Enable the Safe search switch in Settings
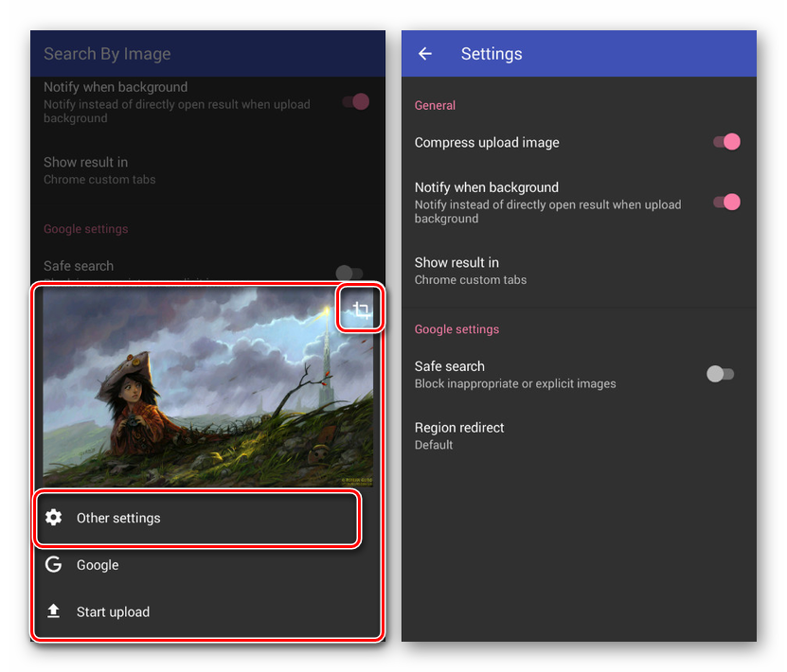This screenshot has width=787, height=672. pos(721,374)
